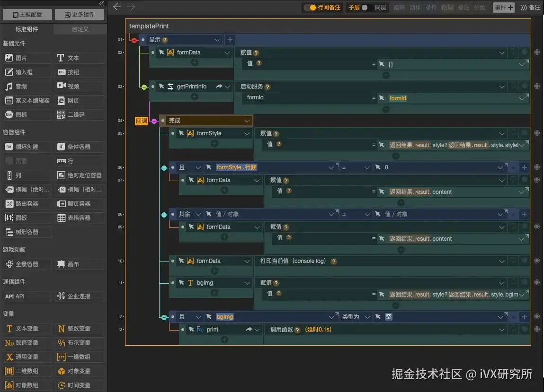This screenshot has height=392, width=544.
Task: Choose the 音频 audio component
Action: pyautogui.click(x=27, y=87)
